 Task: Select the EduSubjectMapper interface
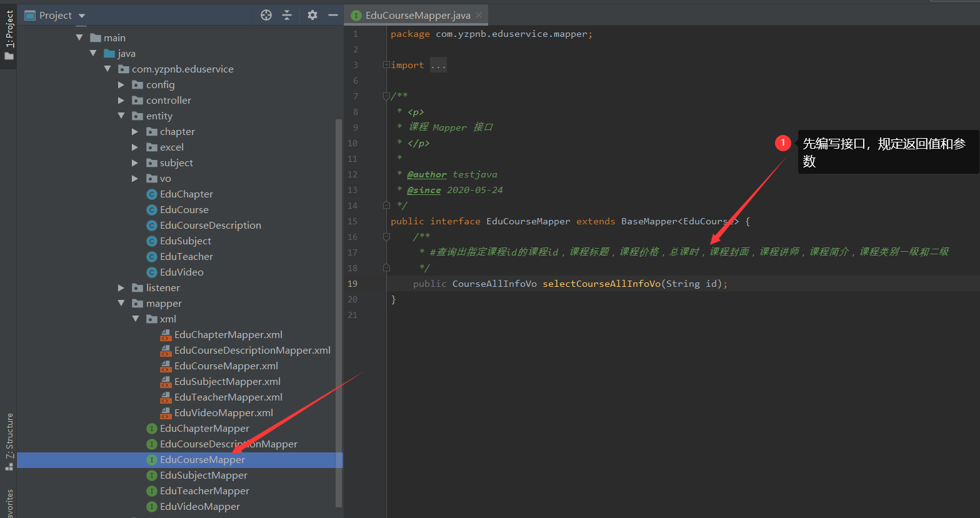[204, 475]
